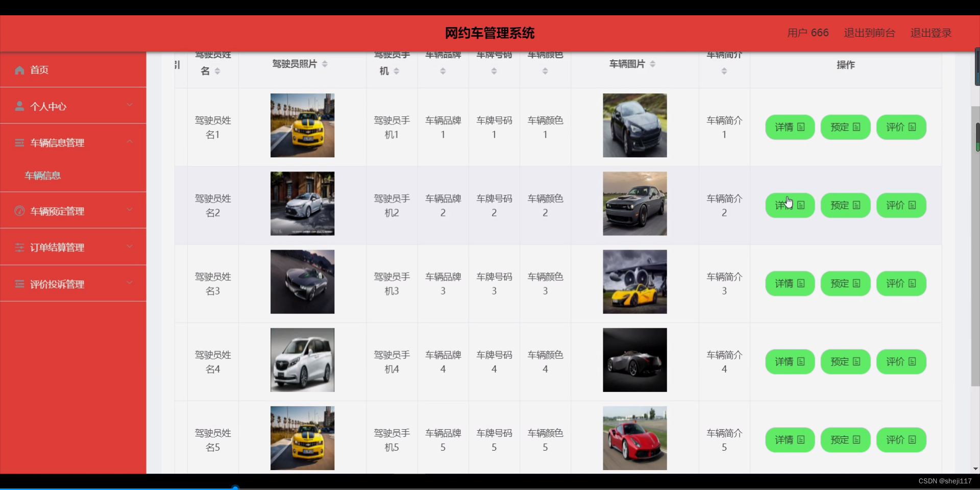Collapse the 车辆信息管理 menu chevron
Screen dimensions: 980x490
tap(130, 141)
